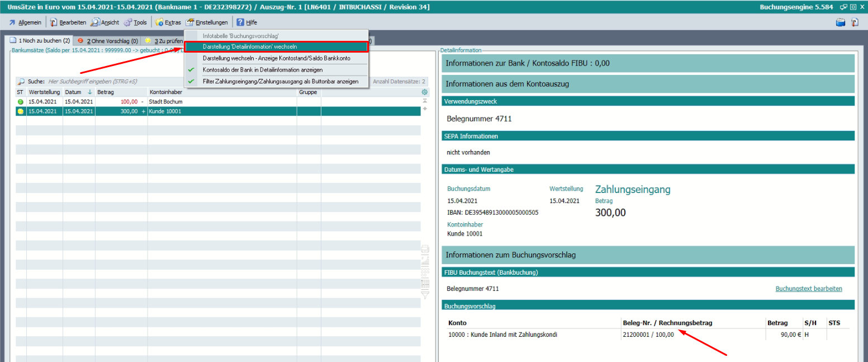Open the Extras menu
The width and height of the screenshot is (868, 362).
tap(168, 22)
